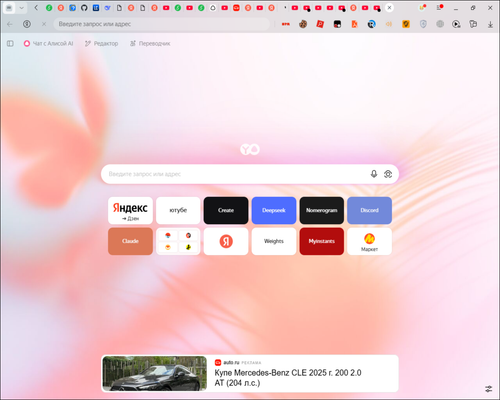Open the Discord tile

click(x=369, y=210)
